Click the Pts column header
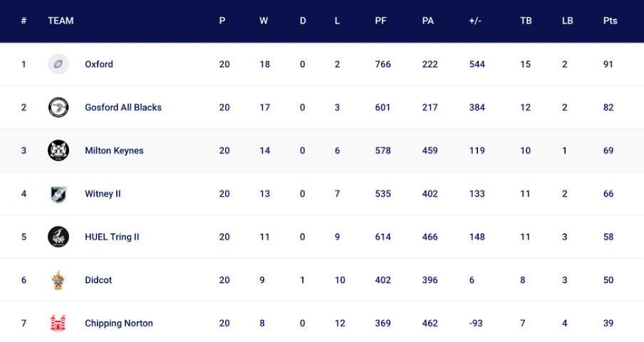This screenshot has width=644, height=342. point(610,21)
